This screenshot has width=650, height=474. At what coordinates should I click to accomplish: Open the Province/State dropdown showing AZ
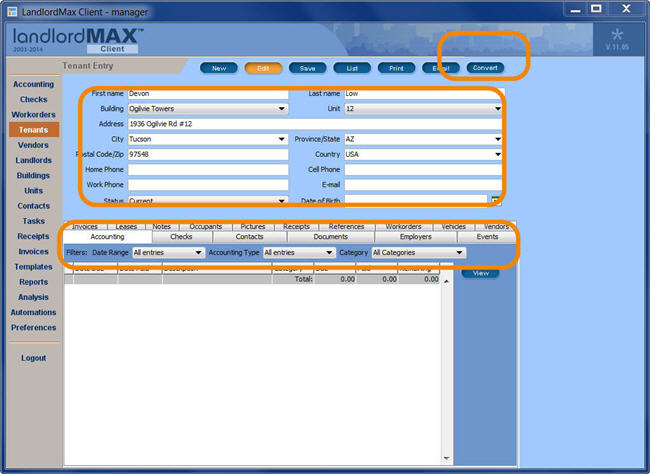(423, 139)
